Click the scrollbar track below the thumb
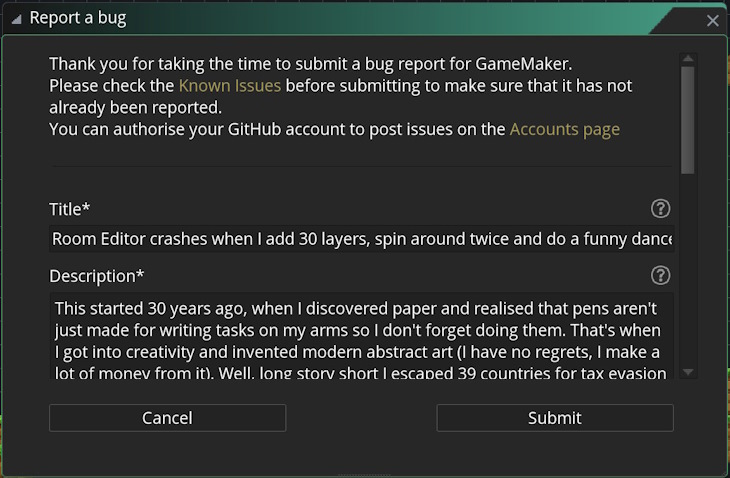The image size is (730, 478). 687,270
